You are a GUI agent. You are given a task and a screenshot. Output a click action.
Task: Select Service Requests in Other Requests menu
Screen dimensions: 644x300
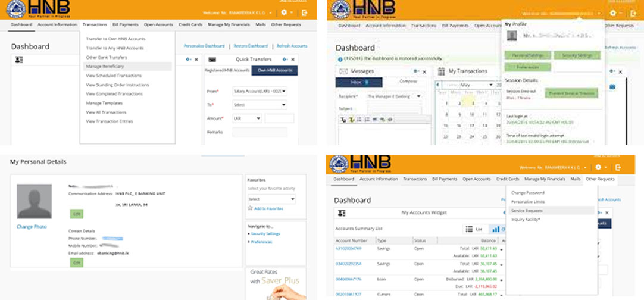(x=551, y=210)
